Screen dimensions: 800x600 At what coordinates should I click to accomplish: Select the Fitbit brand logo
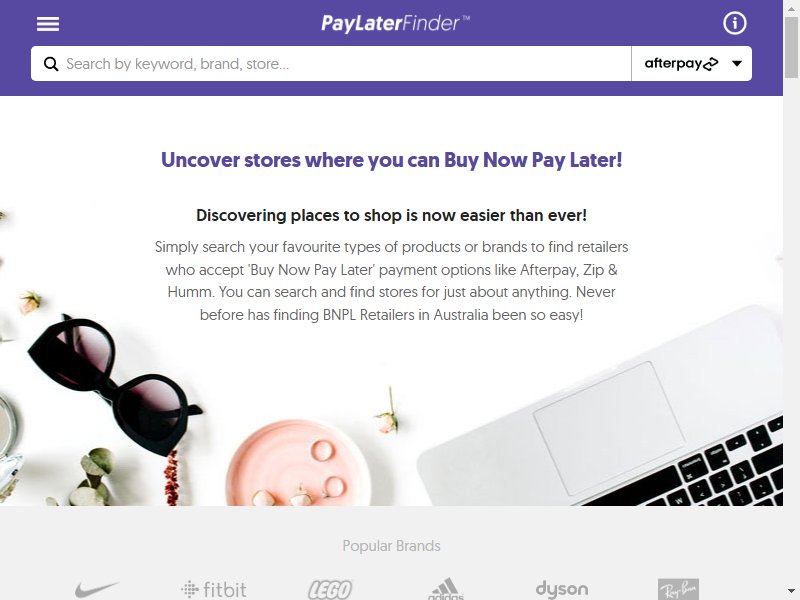pos(214,589)
